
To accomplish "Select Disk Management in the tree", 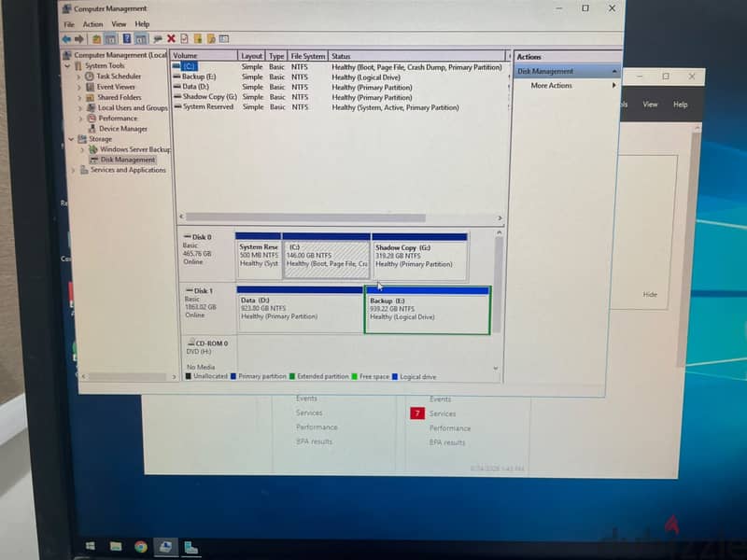I will tap(128, 160).
